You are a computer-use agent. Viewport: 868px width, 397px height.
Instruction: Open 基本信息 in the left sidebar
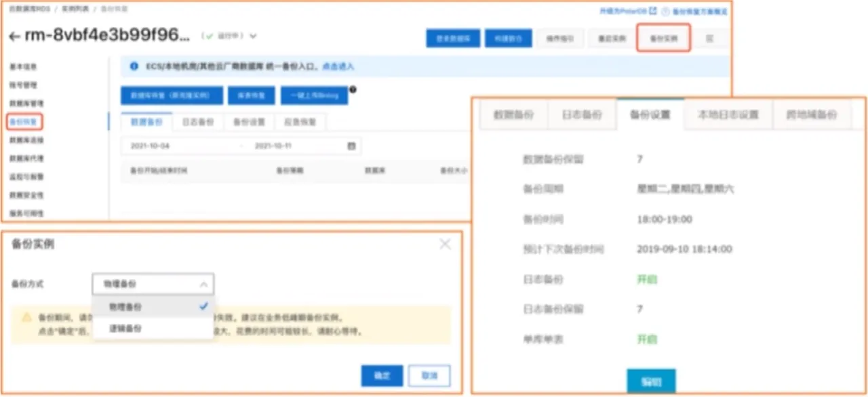(23, 67)
